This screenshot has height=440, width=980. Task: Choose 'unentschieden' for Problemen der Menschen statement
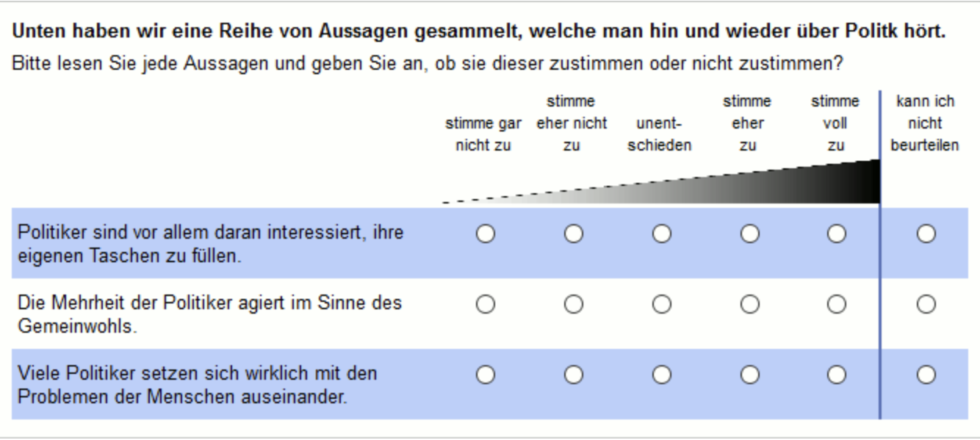point(662,375)
